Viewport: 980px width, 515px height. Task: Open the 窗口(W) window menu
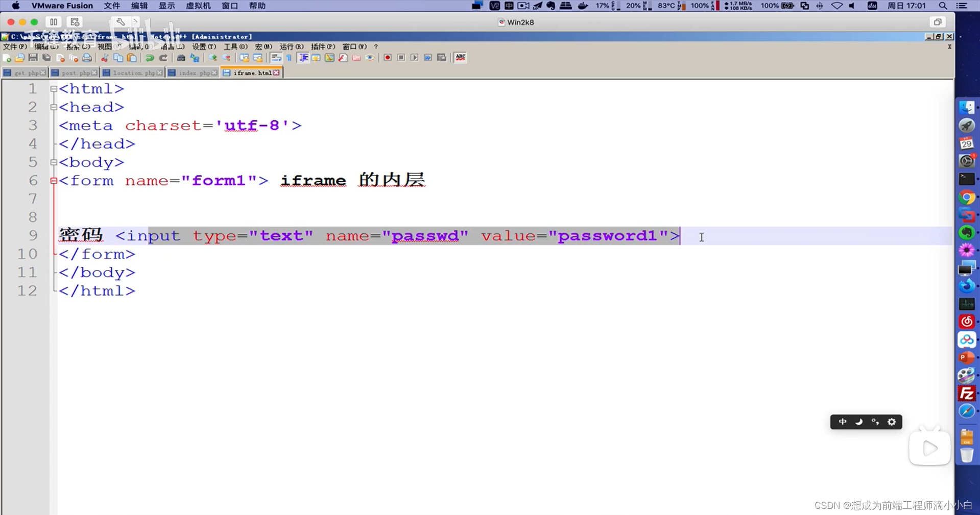click(355, 46)
